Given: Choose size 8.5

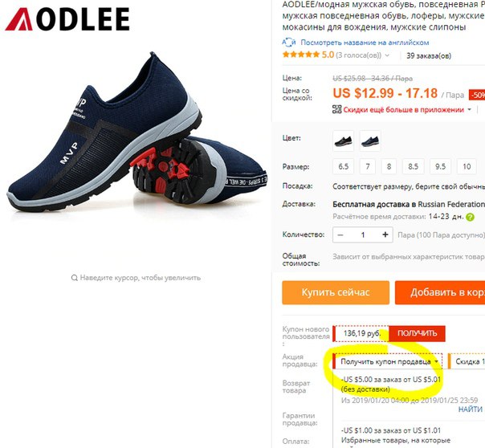Looking at the screenshot, I should coord(414,167).
